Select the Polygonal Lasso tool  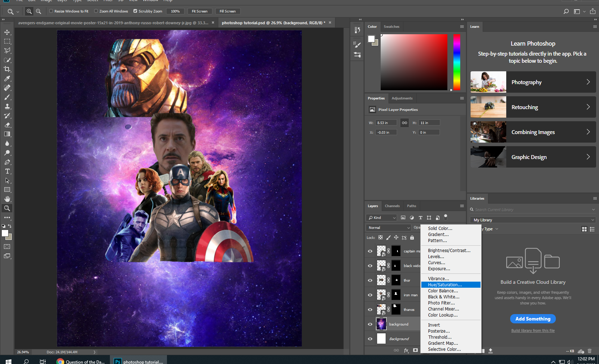(7, 51)
